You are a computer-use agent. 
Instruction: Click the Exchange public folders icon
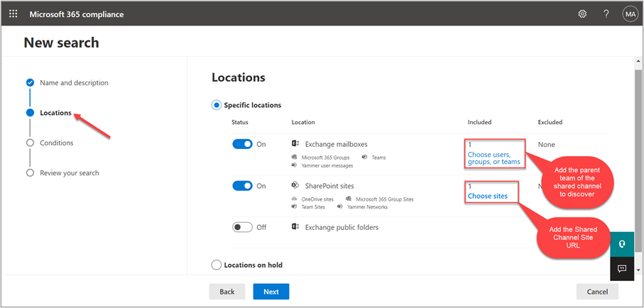click(x=295, y=227)
